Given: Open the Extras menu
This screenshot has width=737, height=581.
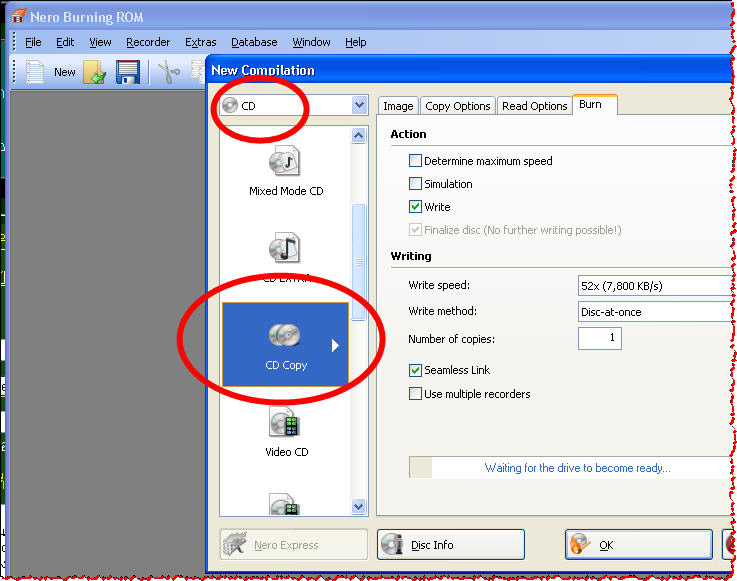Looking at the screenshot, I should tap(201, 42).
